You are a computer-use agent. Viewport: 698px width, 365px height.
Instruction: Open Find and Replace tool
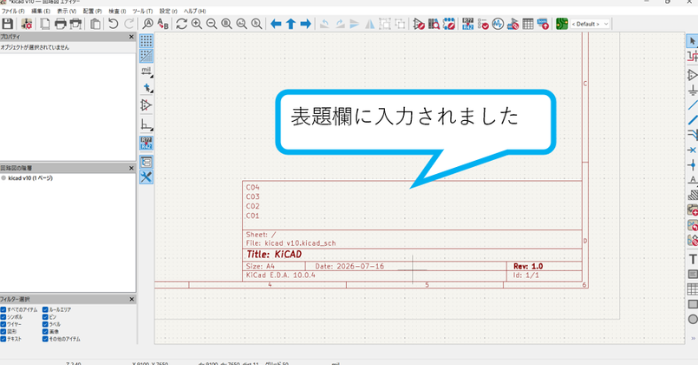[163, 24]
